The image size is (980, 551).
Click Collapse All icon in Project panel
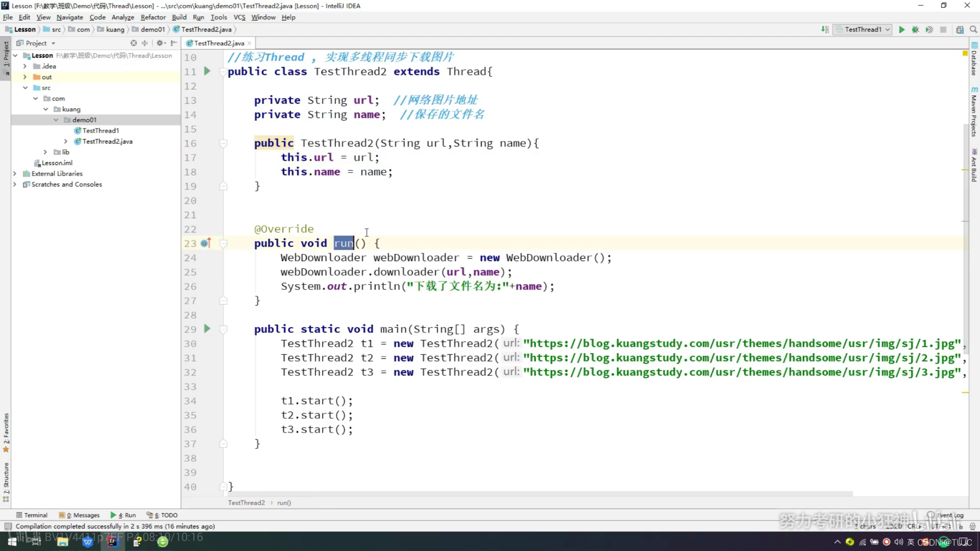point(145,43)
